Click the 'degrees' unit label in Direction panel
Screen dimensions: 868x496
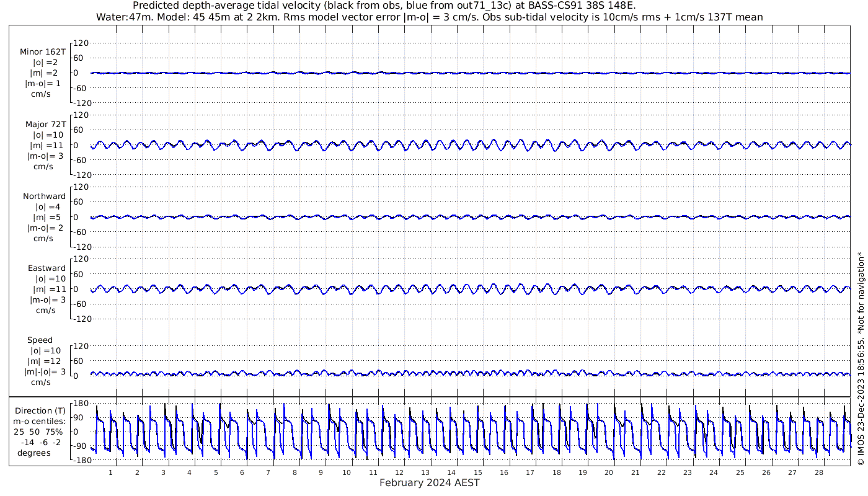pos(34,453)
